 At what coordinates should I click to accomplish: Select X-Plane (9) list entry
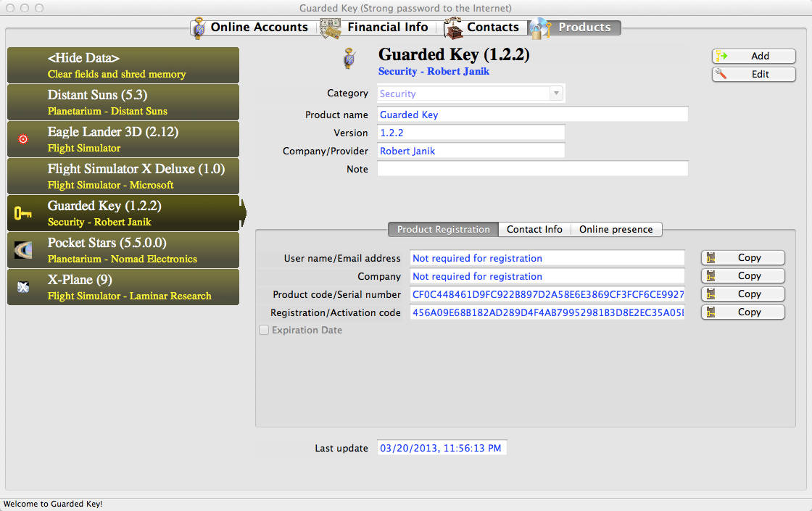123,287
